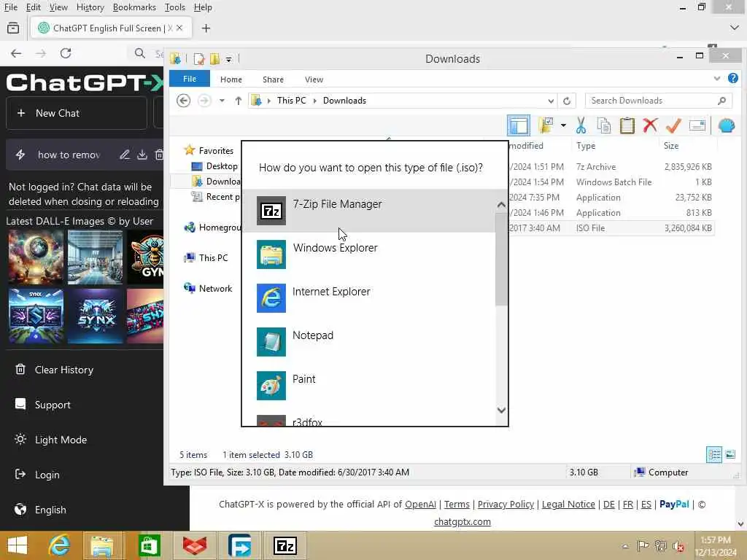The height and width of the screenshot is (560, 747).
Task: Open the Firefox History menu
Action: click(90, 7)
